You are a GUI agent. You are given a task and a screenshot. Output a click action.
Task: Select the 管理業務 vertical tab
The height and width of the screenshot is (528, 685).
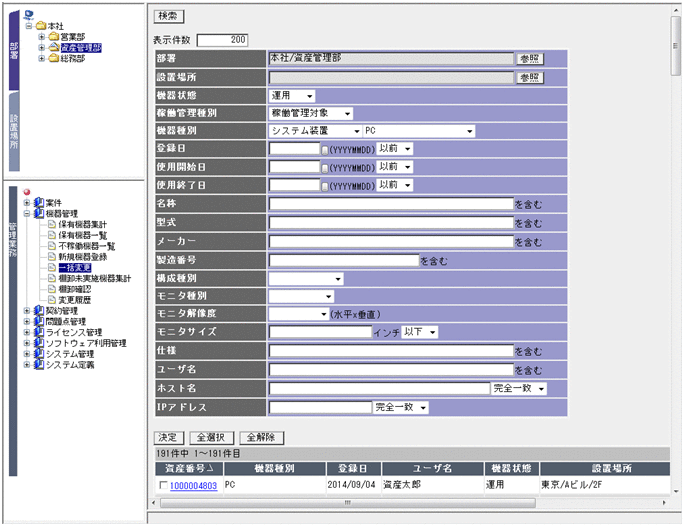[x=13, y=331]
